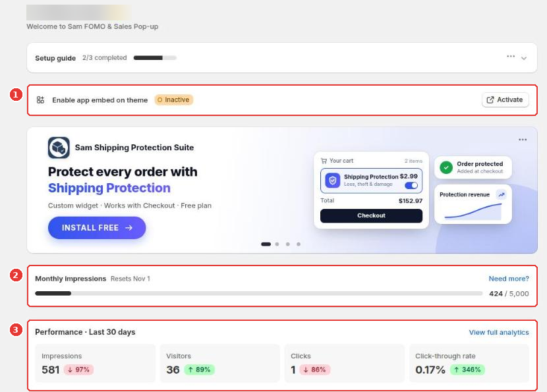Click the app embed grid icon

[40, 100]
